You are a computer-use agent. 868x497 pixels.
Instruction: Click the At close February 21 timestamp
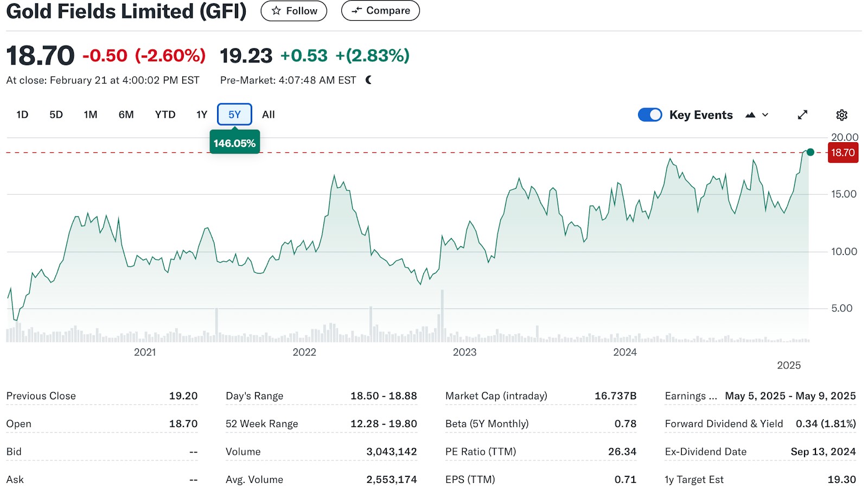tap(103, 80)
